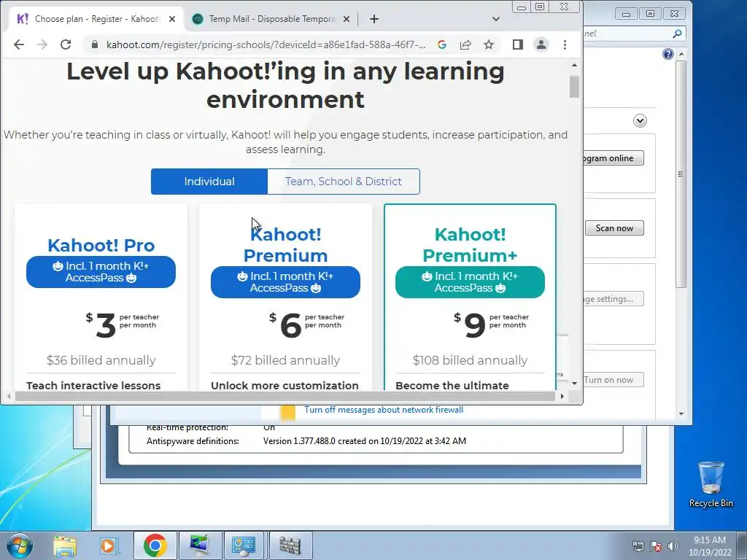Image resolution: width=747 pixels, height=560 pixels.
Task: Open Chrome's three-dot menu
Action: point(565,44)
